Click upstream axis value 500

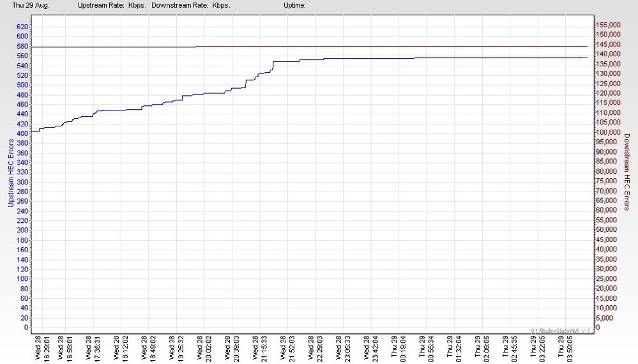[22, 85]
